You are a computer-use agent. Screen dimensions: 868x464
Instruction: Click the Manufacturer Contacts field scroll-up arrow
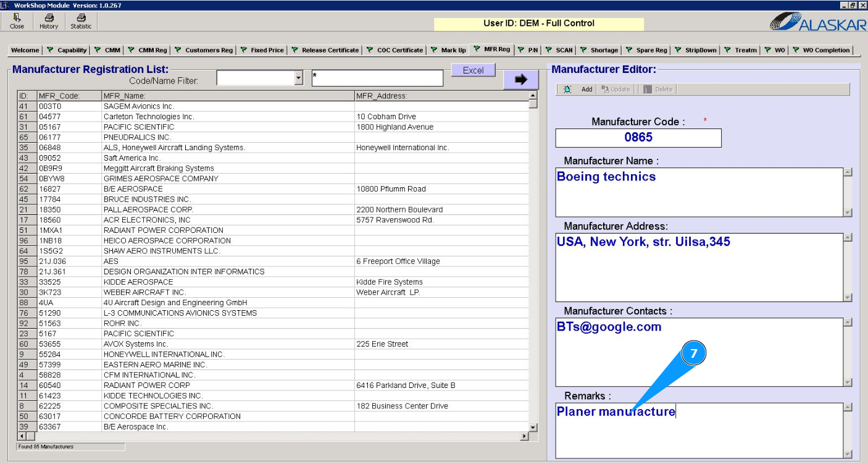click(848, 322)
